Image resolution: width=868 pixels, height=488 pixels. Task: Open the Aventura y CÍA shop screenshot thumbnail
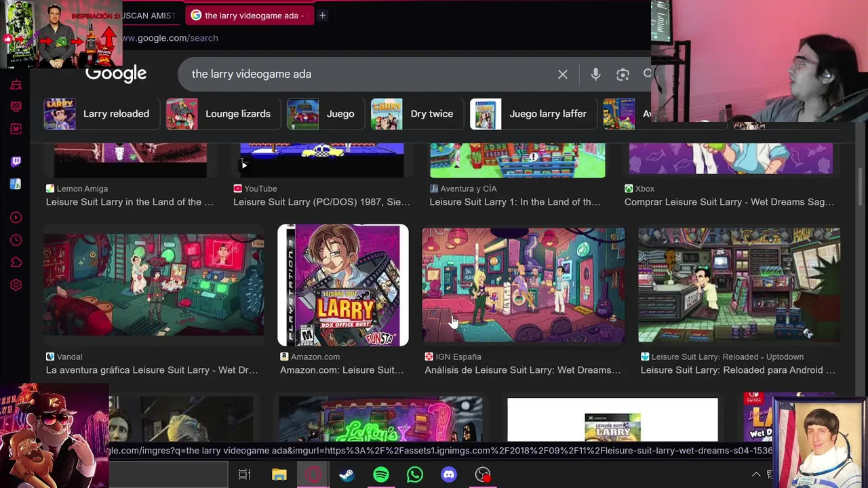click(x=517, y=161)
